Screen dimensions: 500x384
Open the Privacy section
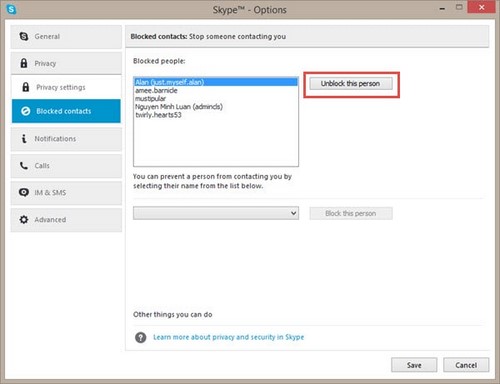point(66,63)
